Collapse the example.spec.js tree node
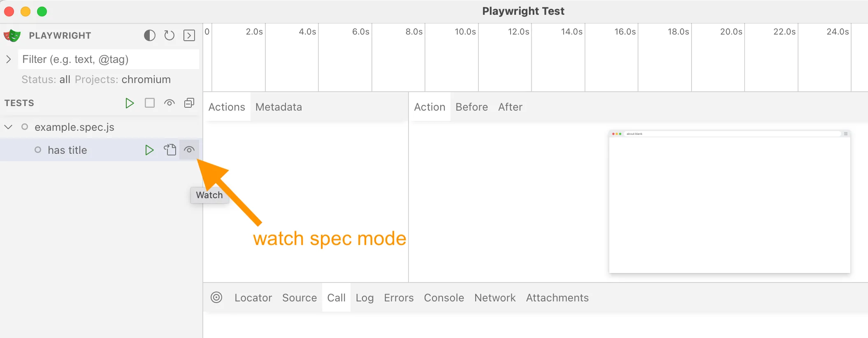This screenshot has width=868, height=338. [x=8, y=127]
